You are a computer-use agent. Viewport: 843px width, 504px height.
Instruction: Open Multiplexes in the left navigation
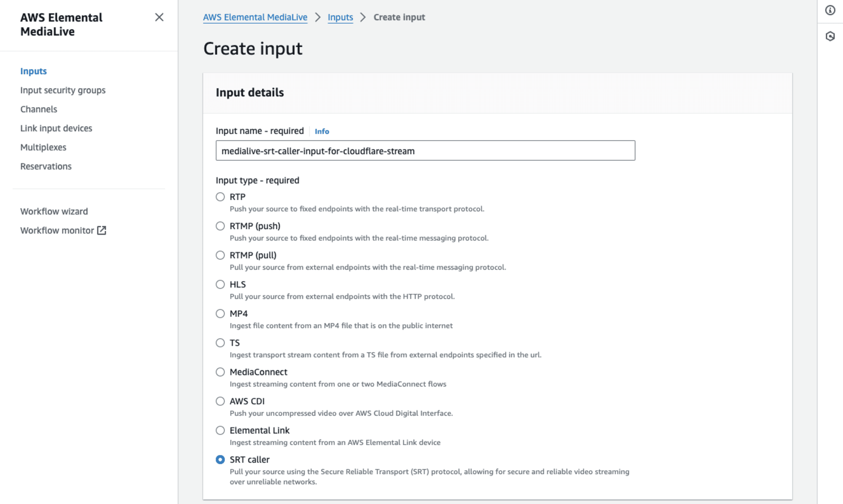(43, 147)
